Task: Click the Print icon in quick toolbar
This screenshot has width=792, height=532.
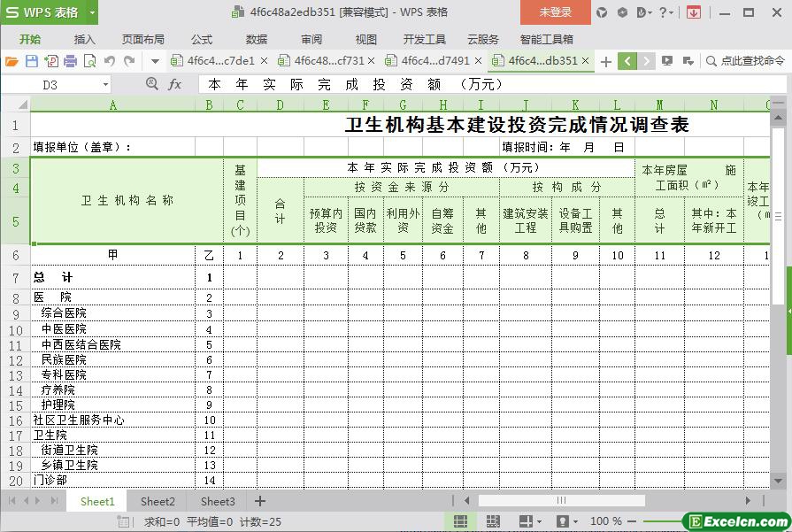Action: 70,61
